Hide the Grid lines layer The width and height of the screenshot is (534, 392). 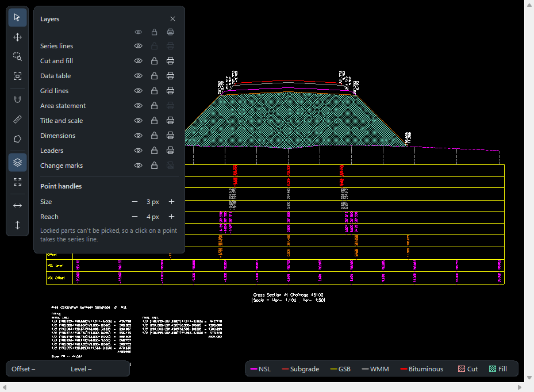(x=138, y=91)
